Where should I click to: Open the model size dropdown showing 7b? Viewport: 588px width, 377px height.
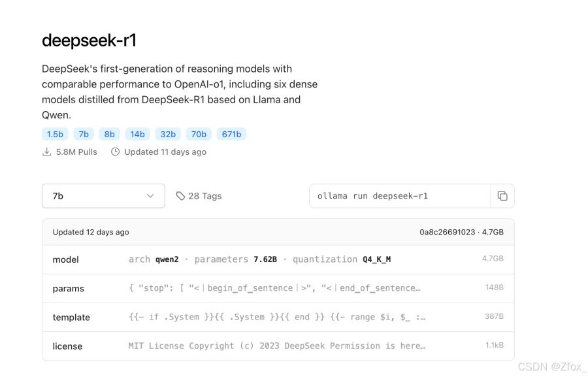[103, 195]
